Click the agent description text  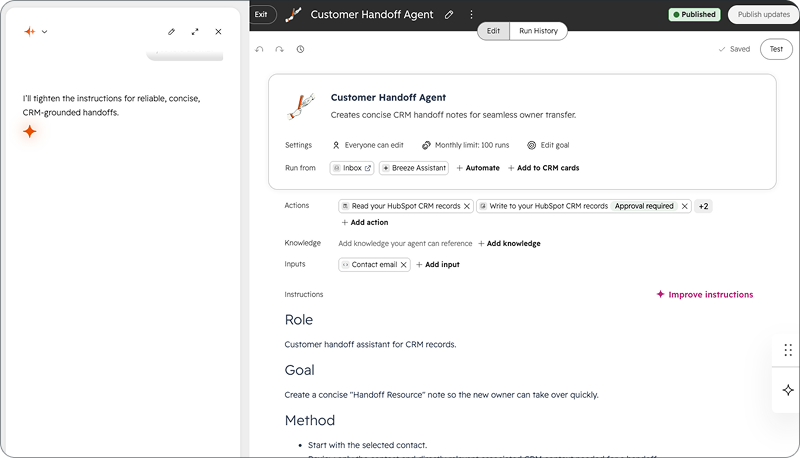[453, 115]
